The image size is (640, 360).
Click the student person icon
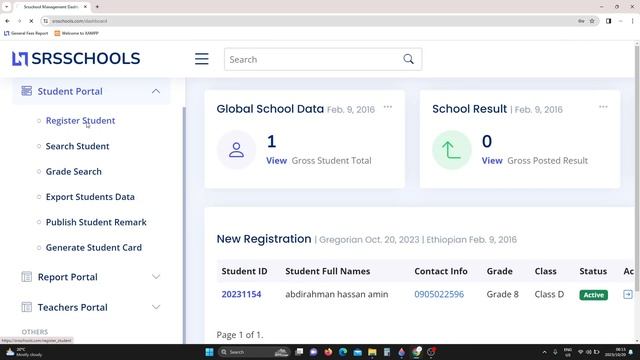[x=236, y=150]
